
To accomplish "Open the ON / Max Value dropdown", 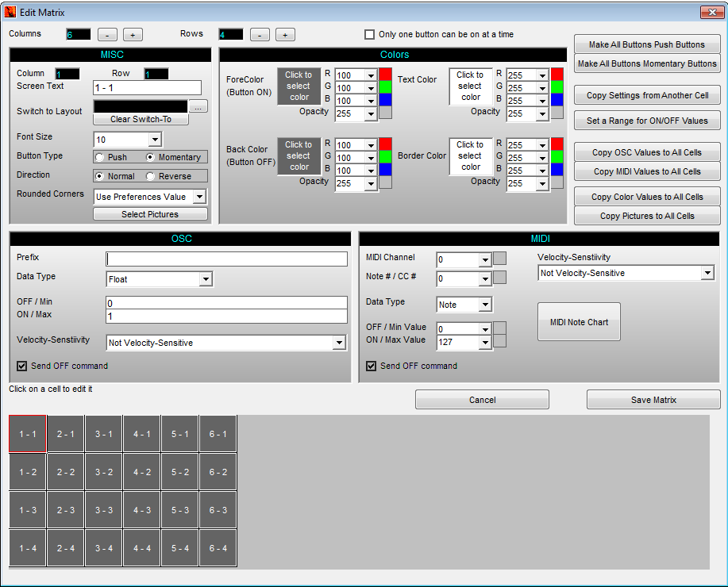I will click(485, 343).
